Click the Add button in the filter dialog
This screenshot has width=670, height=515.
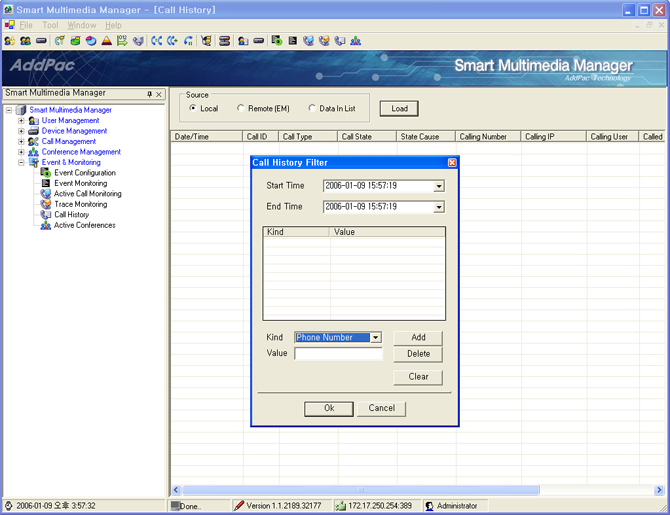coord(418,338)
